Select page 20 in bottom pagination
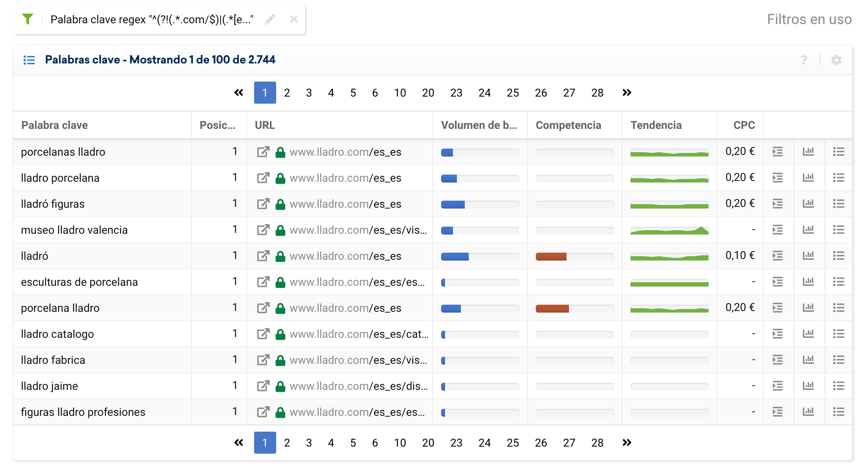The height and width of the screenshot is (473, 868). (x=428, y=443)
